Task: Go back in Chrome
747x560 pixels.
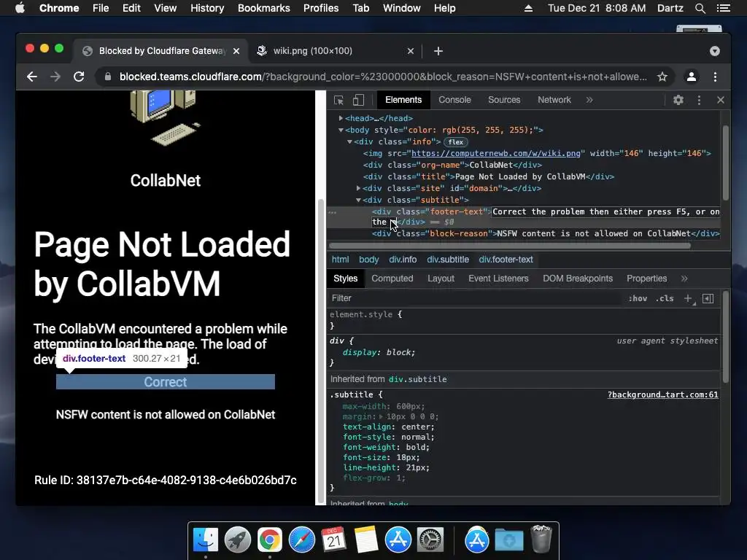Action: click(32, 77)
